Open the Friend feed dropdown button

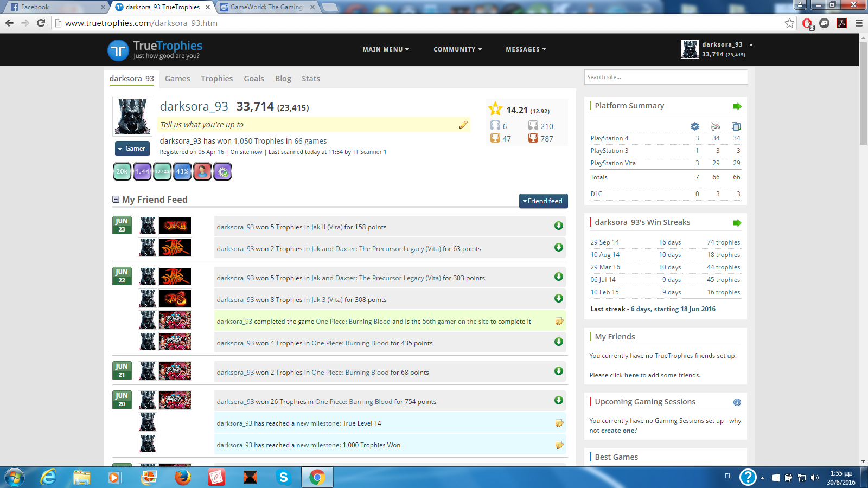(543, 201)
